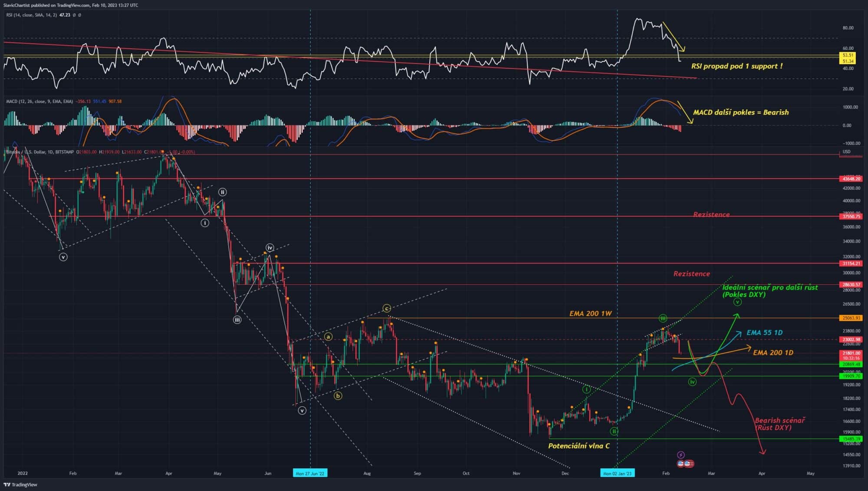Select white wave (i) label in late April

205,223
